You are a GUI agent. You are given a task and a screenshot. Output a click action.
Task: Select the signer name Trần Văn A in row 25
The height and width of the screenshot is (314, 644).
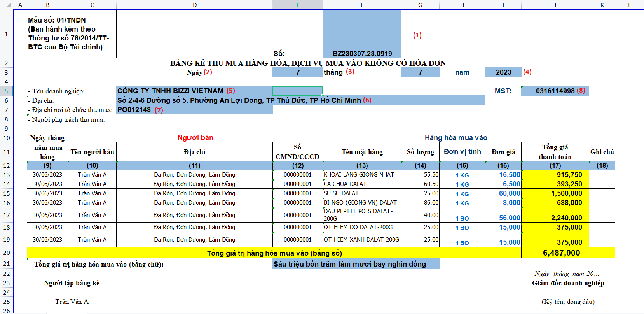(x=72, y=302)
